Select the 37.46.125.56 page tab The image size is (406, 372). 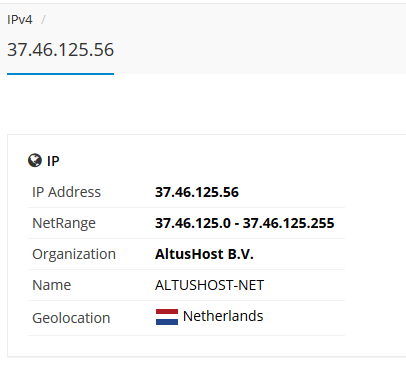click(x=60, y=50)
